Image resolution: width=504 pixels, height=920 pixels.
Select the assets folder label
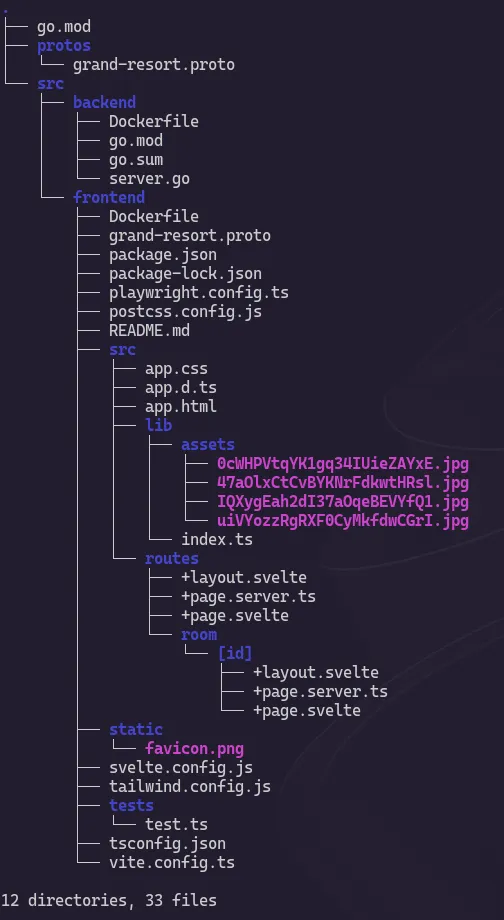[208, 444]
